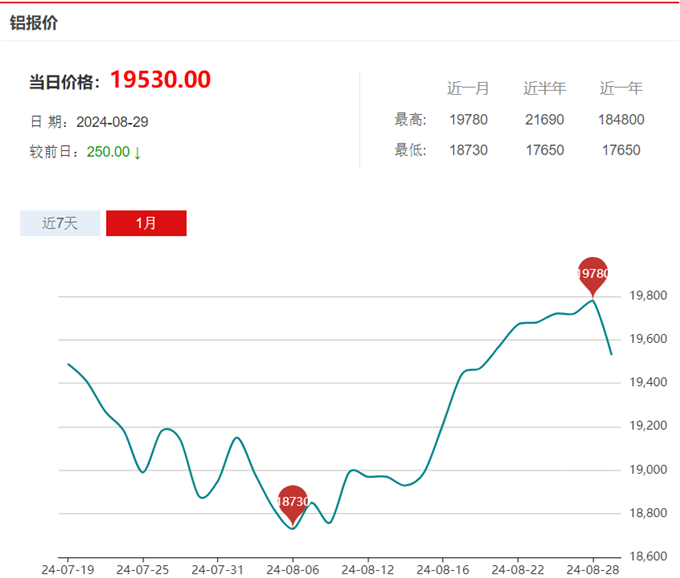Click the green down arrow beside 250.00
This screenshot has width=680, height=578.
pyautogui.click(x=138, y=152)
